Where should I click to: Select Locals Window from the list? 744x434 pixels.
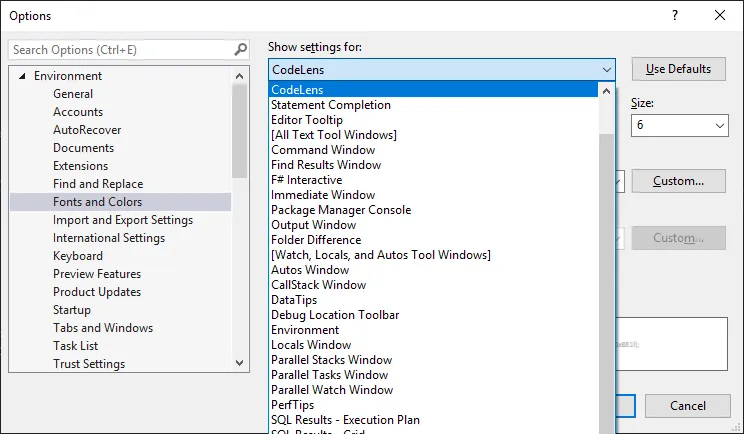coord(433,345)
